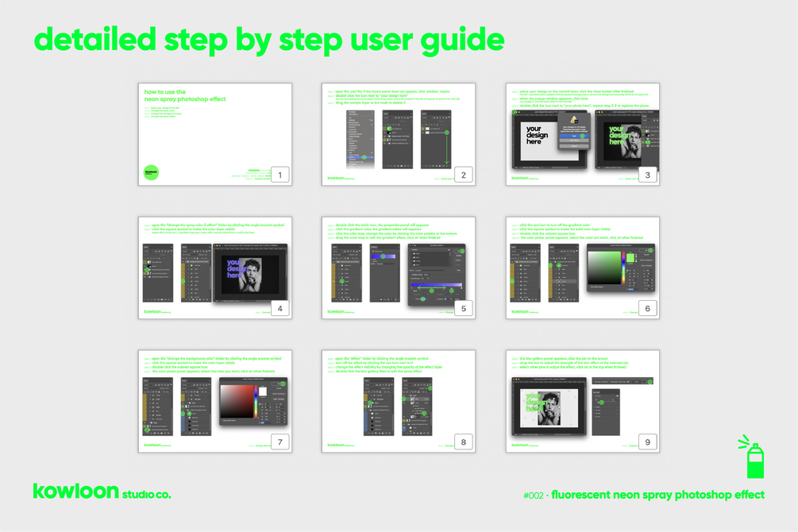
Task: Click 'click the gradient color, the gradient editor will appear' text
Action: click(378, 229)
